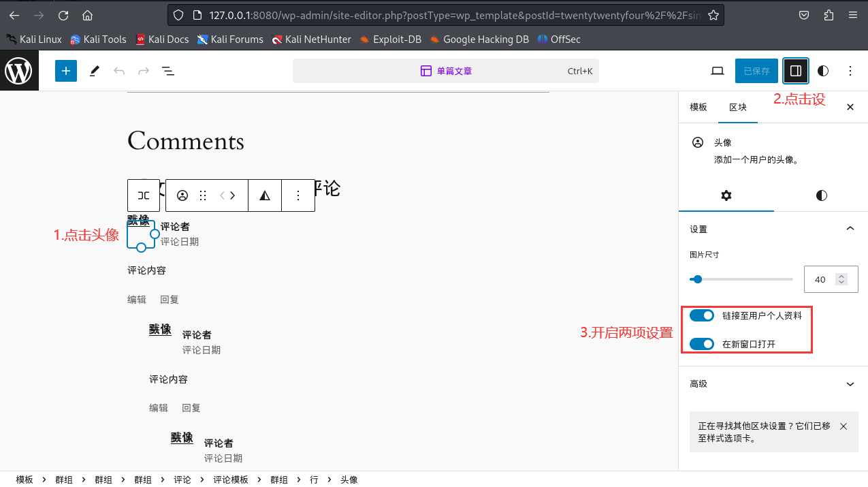Viewport: 868px width, 487px height.
Task: Open the global styles half-circle icon
Action: click(823, 71)
